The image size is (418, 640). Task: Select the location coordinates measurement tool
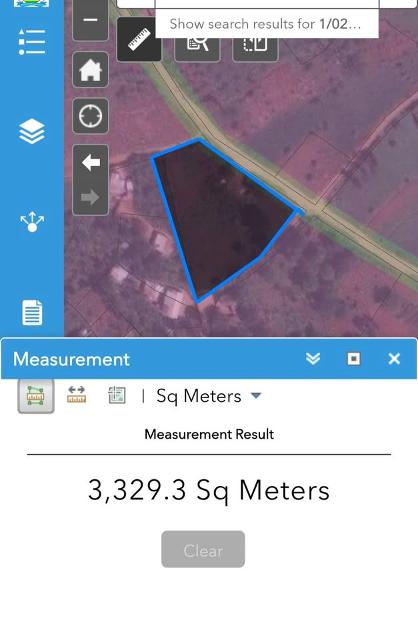[x=117, y=395]
